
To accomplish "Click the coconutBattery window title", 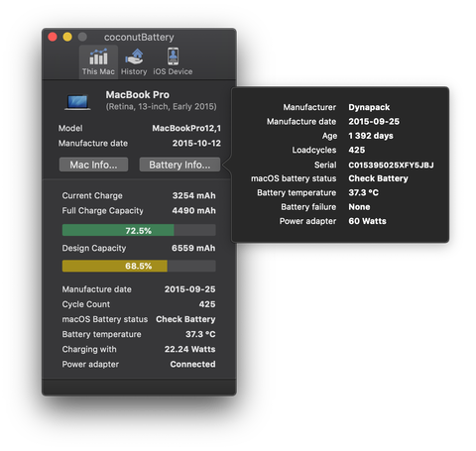I will pos(139,38).
